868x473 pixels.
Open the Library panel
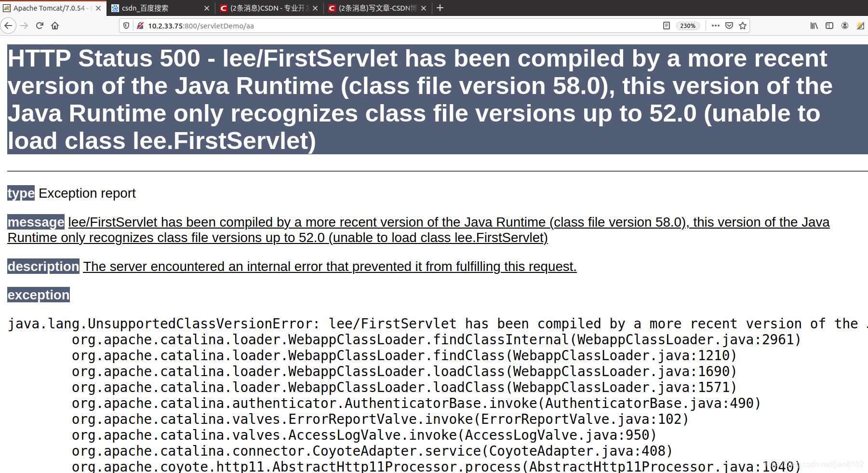tap(813, 26)
